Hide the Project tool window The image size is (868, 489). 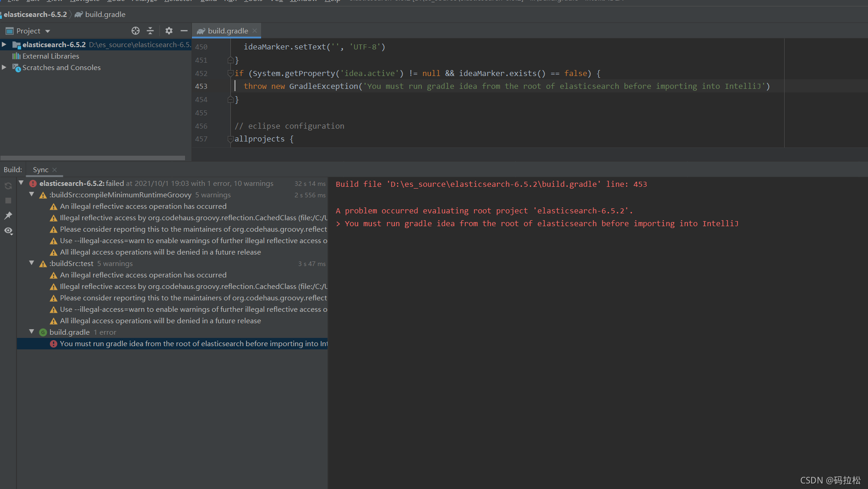pyautogui.click(x=184, y=31)
